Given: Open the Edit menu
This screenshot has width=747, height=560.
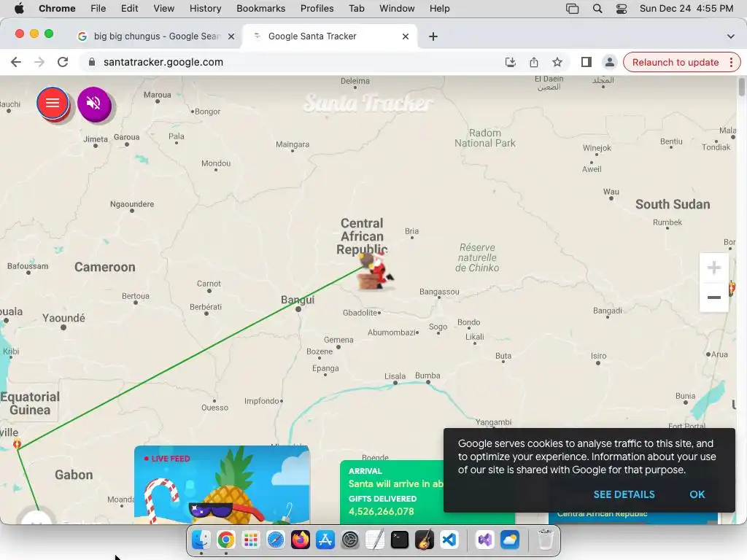Looking at the screenshot, I should [129, 8].
